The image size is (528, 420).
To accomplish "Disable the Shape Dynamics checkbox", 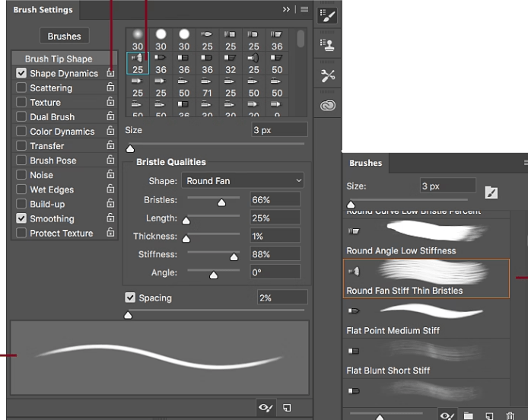I will [21, 73].
